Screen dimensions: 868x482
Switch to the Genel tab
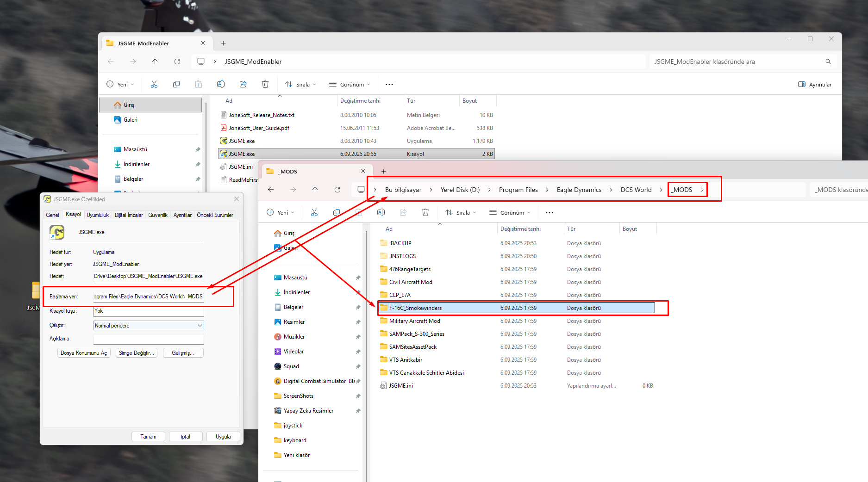tap(52, 215)
